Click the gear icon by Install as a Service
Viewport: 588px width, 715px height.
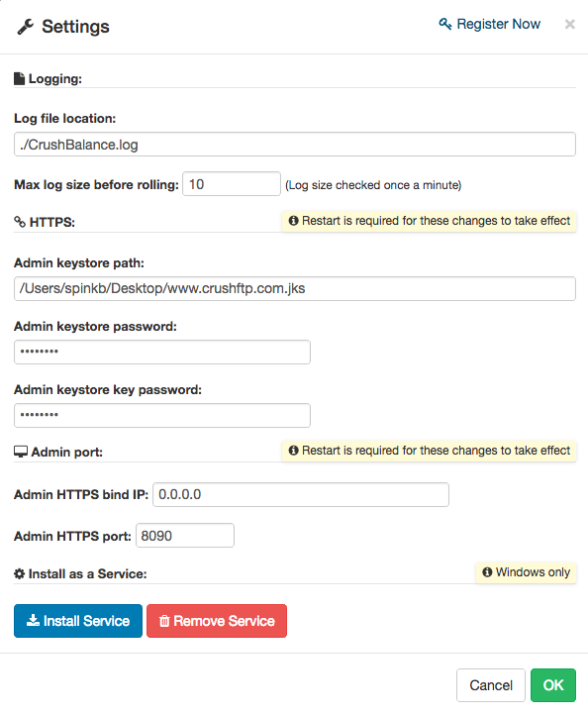(19, 573)
